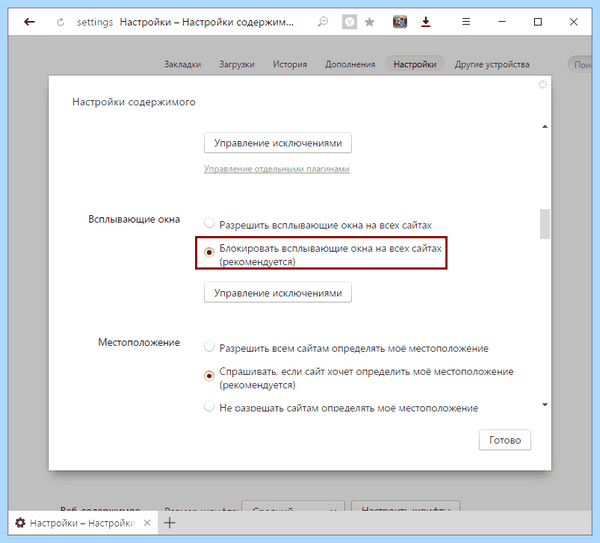This screenshot has height=543, width=600.
Task: Reload the page with the refresh icon
Action: [x=60, y=22]
